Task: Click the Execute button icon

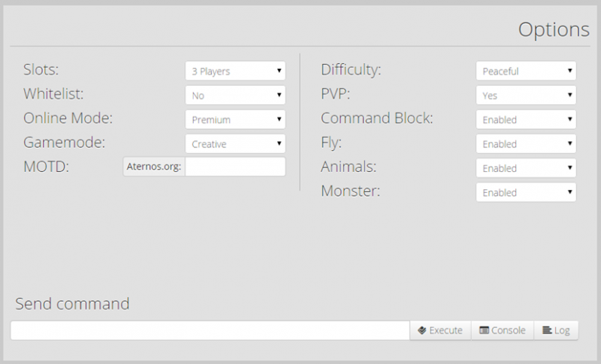Action: tap(422, 330)
